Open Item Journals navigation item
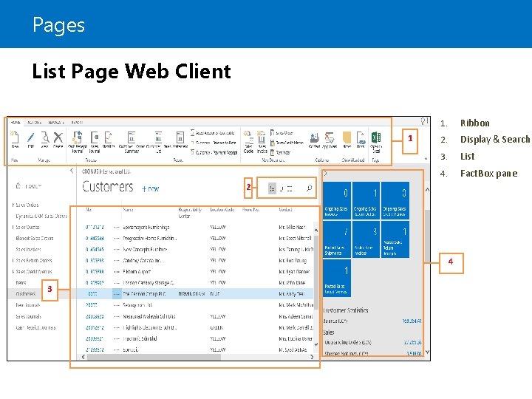Screen dimensions: 532x399 tap(28, 305)
